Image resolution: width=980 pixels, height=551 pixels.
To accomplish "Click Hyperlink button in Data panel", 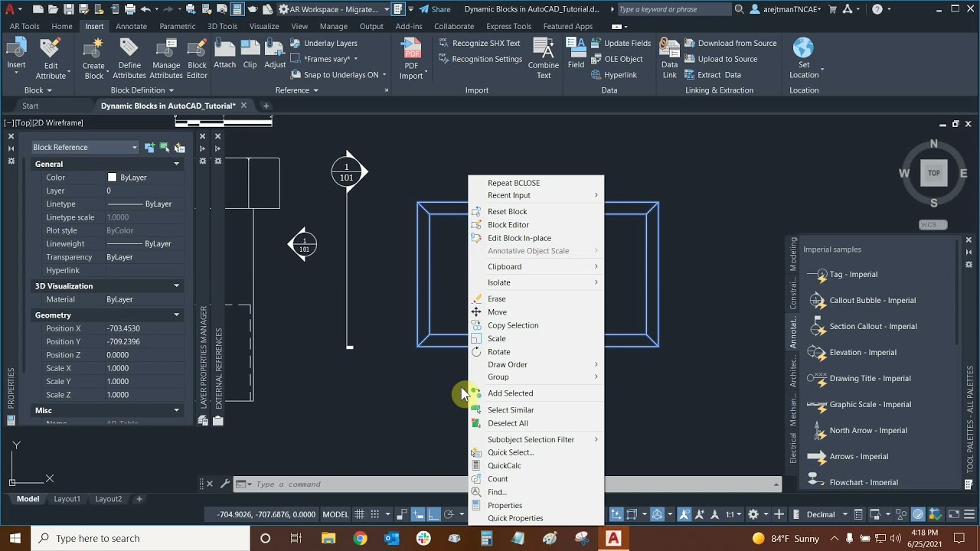I will pos(613,75).
